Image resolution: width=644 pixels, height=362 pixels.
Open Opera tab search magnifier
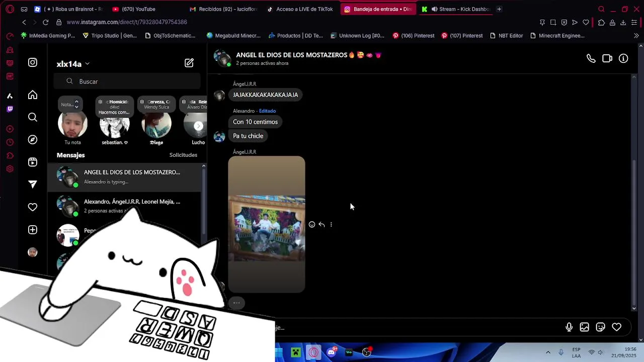pyautogui.click(x=601, y=9)
